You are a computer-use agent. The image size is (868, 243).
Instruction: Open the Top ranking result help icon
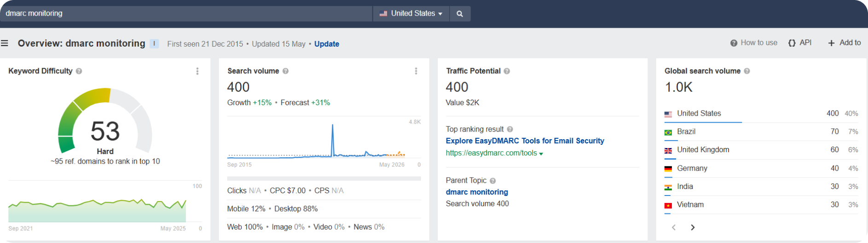tap(510, 130)
